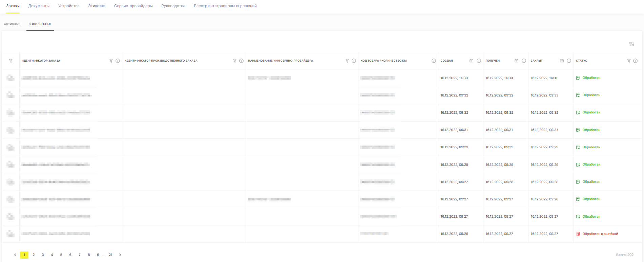Switch to Активные sub-tab
Image resolution: width=644 pixels, height=262 pixels.
point(12,24)
